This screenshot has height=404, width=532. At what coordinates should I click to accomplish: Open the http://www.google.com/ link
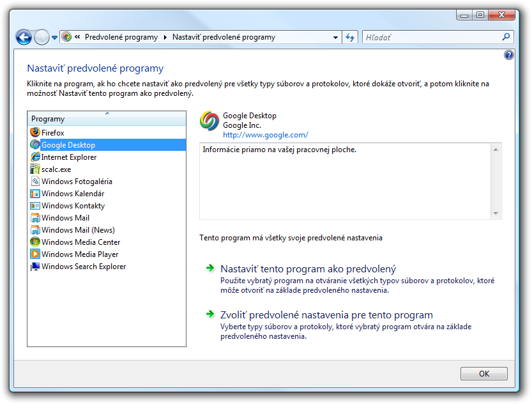(x=265, y=135)
